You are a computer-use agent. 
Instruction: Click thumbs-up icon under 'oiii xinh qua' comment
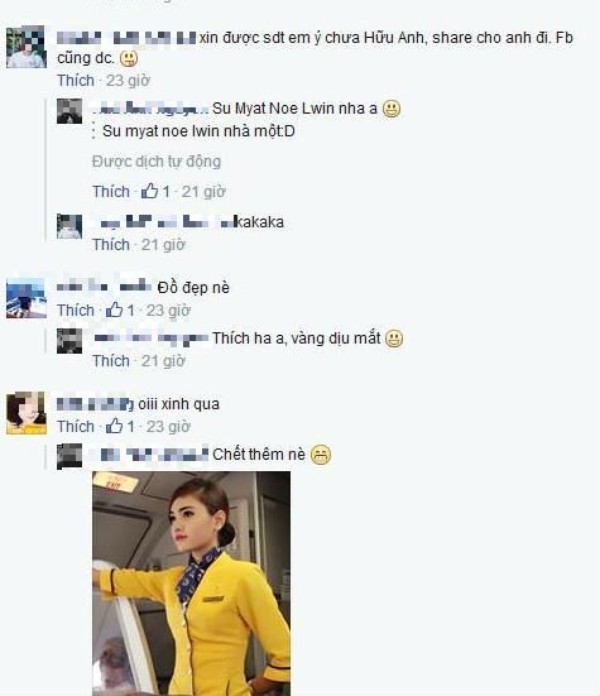[x=114, y=426]
